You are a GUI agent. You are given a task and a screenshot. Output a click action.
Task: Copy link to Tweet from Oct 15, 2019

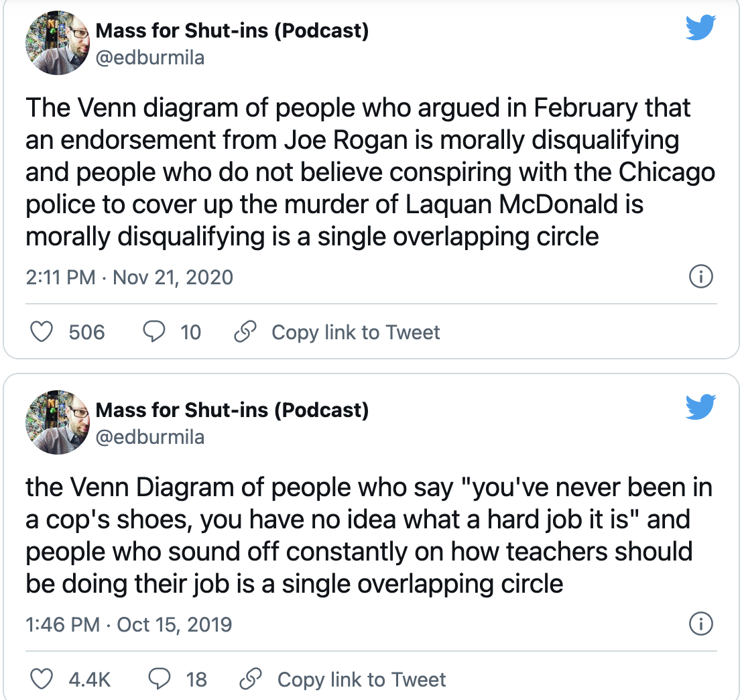point(361,680)
